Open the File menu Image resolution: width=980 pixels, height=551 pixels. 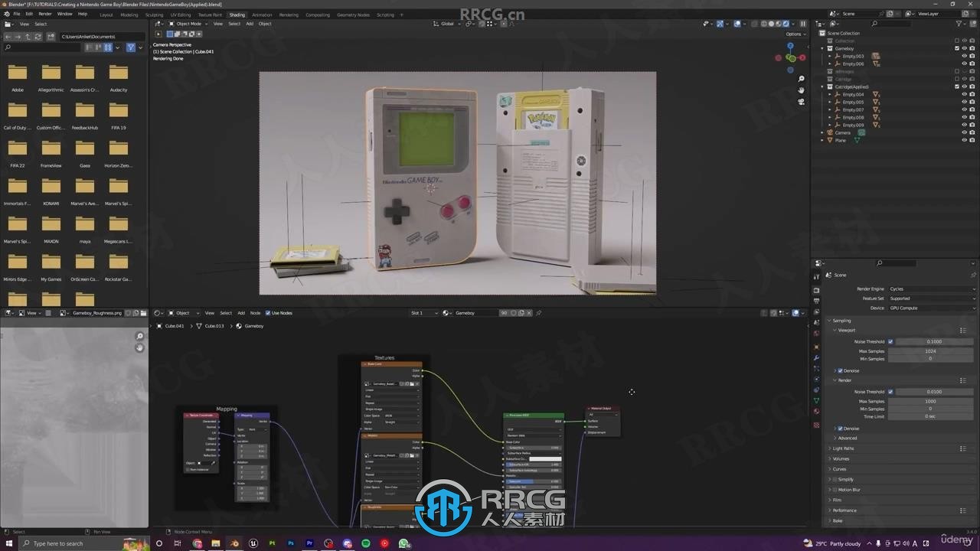coord(16,14)
